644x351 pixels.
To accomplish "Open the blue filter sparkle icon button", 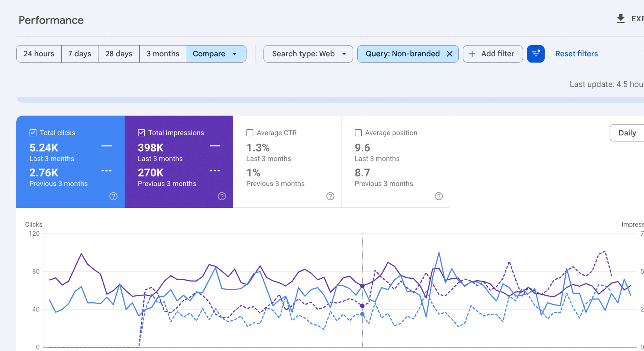I will click(x=536, y=54).
